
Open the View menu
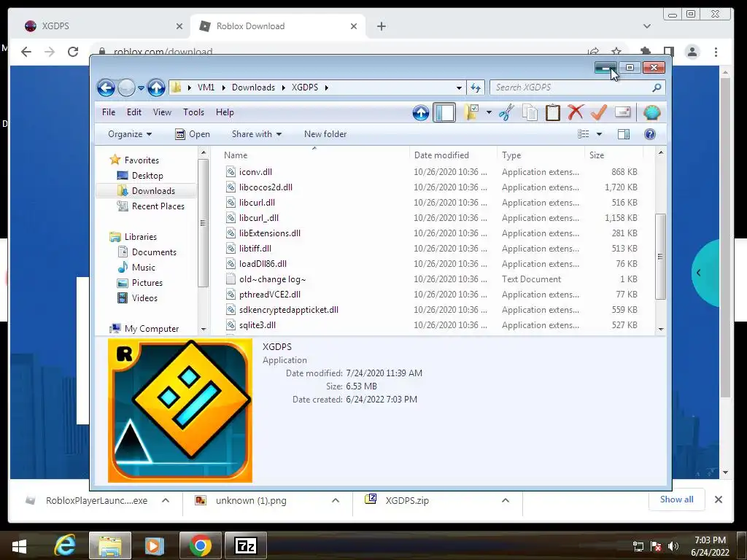[x=162, y=112]
